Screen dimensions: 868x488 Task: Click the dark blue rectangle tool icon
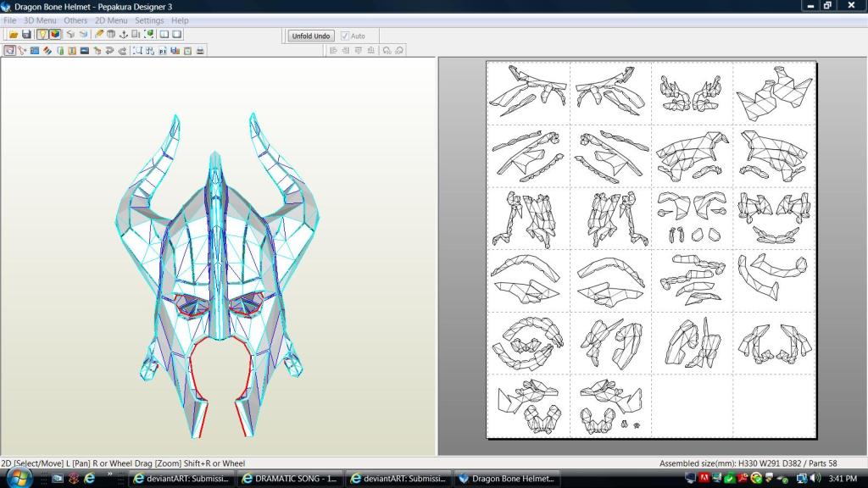click(x=84, y=50)
